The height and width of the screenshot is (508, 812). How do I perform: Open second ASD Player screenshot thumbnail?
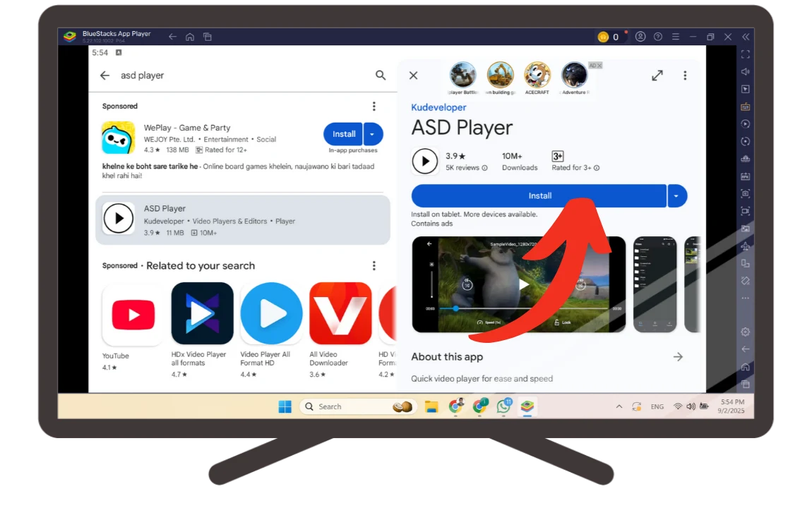pos(655,284)
